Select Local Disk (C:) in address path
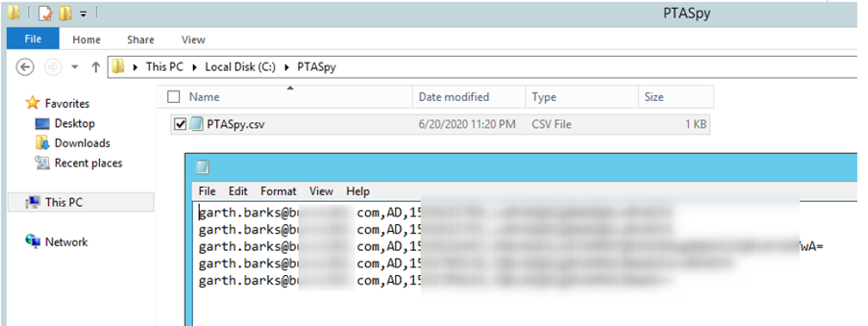Image resolution: width=868 pixels, height=326 pixels. point(240,67)
